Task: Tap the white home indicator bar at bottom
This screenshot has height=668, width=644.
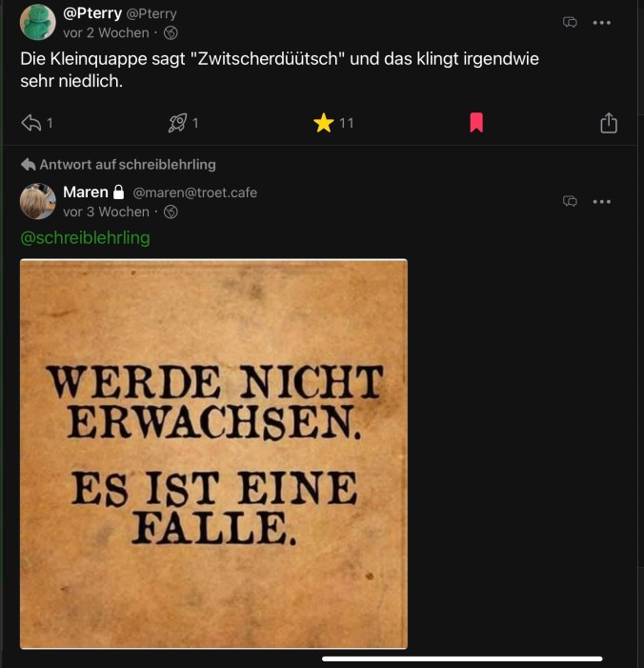Action: click(462, 658)
